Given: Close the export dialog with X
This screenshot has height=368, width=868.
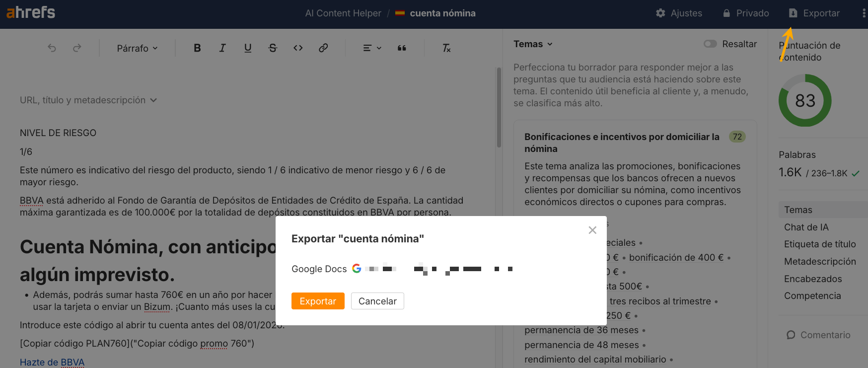Looking at the screenshot, I should click(x=592, y=230).
